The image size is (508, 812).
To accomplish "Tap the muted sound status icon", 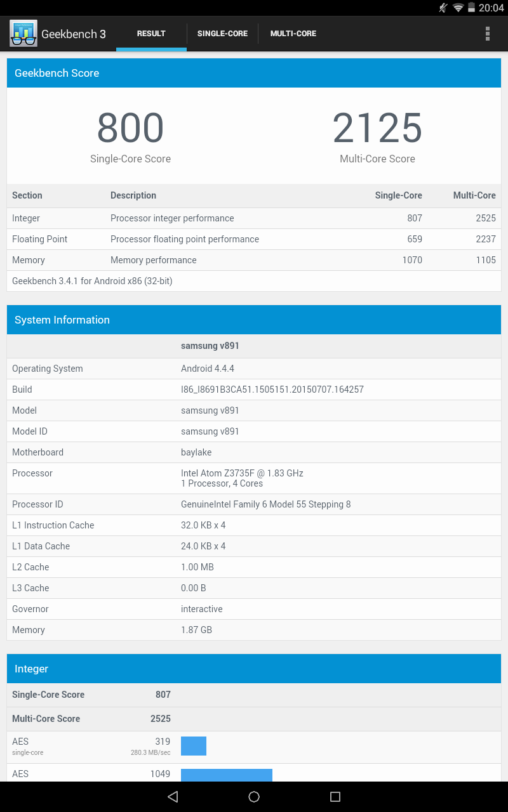I will pyautogui.click(x=443, y=8).
